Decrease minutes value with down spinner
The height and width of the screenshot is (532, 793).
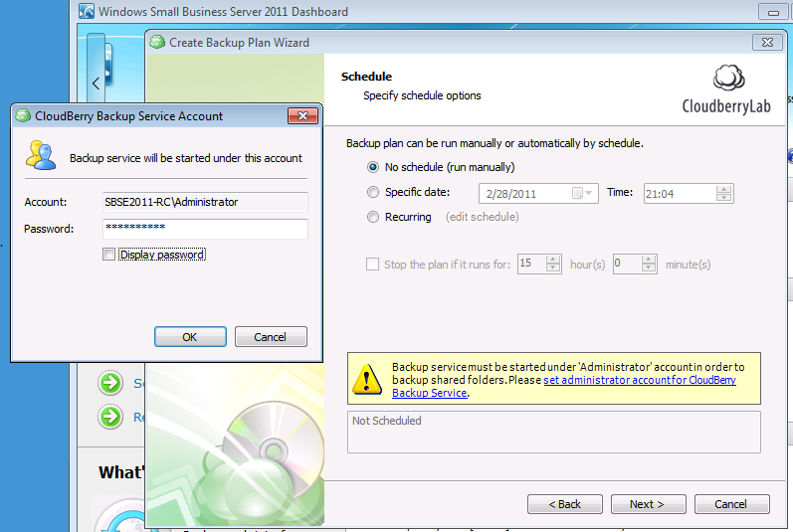[649, 268]
